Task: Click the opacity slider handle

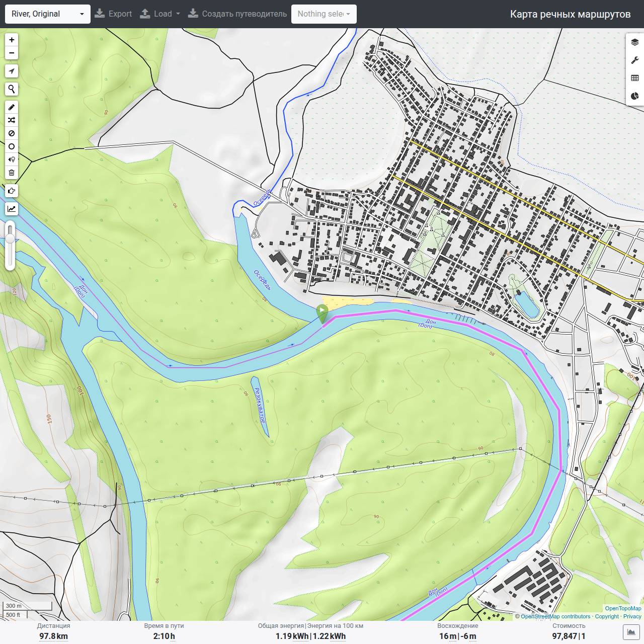Action: point(10,238)
